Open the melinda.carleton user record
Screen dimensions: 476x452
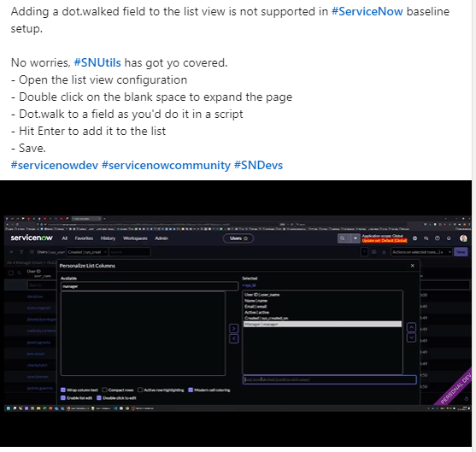[x=42, y=331]
